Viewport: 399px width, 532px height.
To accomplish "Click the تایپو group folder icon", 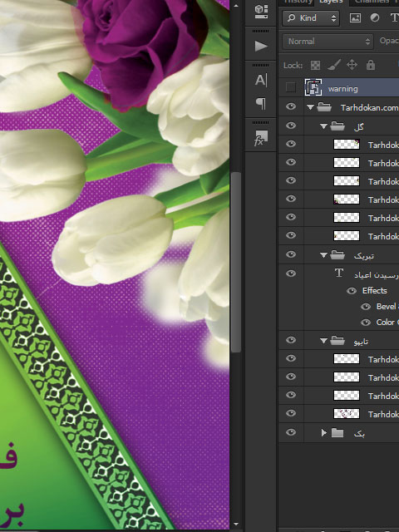I will pyautogui.click(x=337, y=340).
